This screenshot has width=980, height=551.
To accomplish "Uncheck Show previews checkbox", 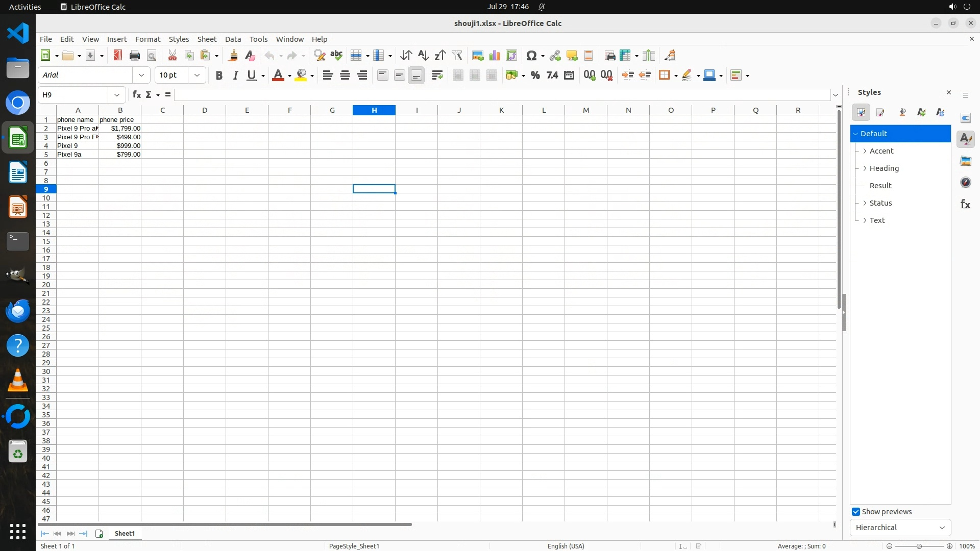I will pos(856,512).
